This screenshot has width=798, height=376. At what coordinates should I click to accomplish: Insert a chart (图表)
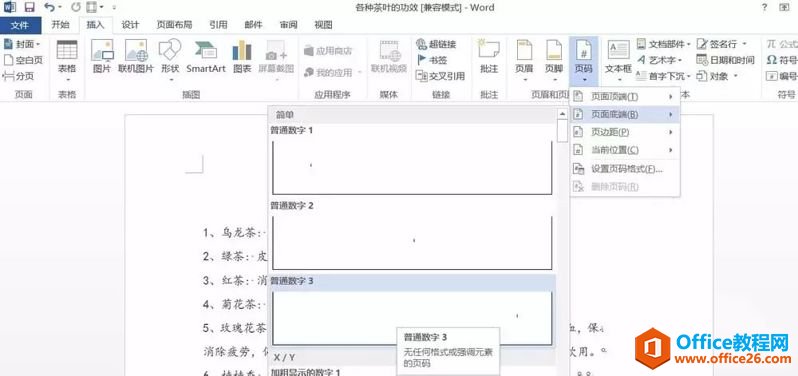click(242, 57)
